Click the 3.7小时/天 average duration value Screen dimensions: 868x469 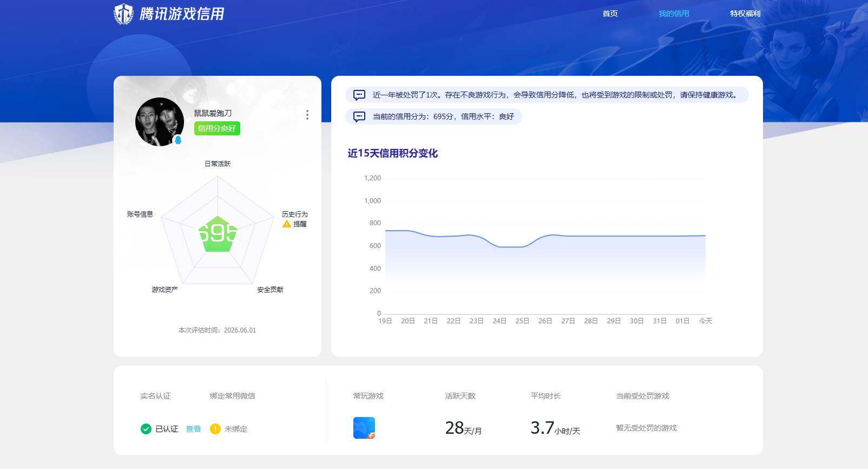click(x=555, y=428)
